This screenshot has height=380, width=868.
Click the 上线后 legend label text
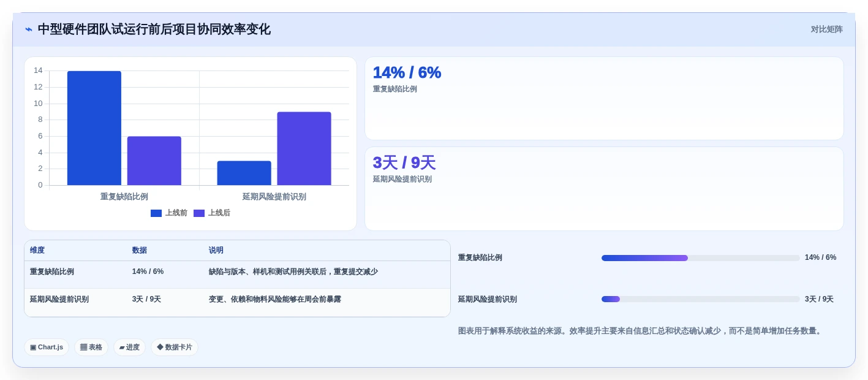(x=219, y=213)
